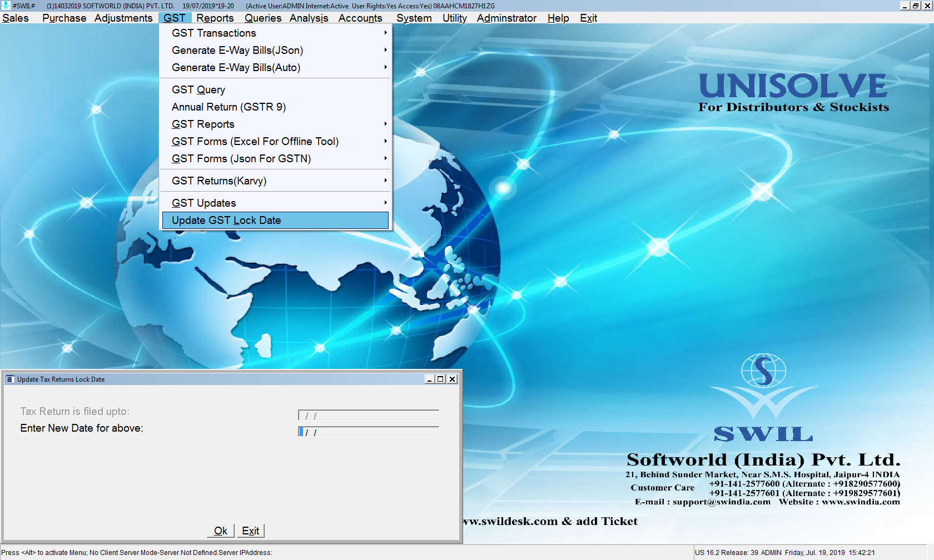Choose Annual Return (GSTR 9)

[275, 107]
